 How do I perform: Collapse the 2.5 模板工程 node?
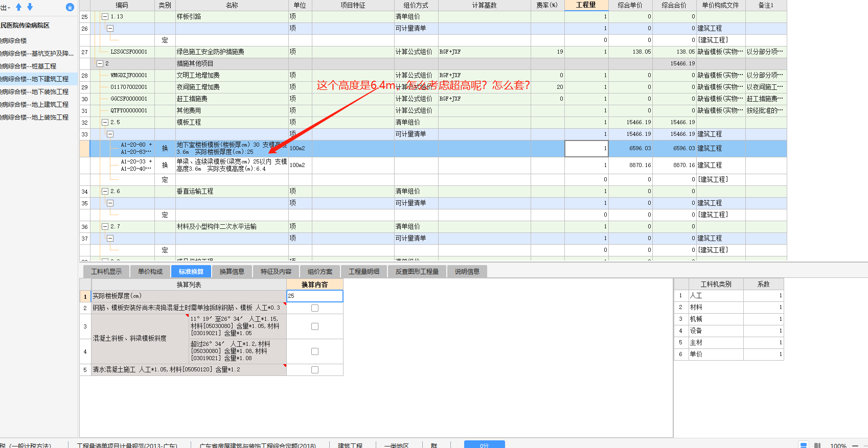(x=105, y=123)
